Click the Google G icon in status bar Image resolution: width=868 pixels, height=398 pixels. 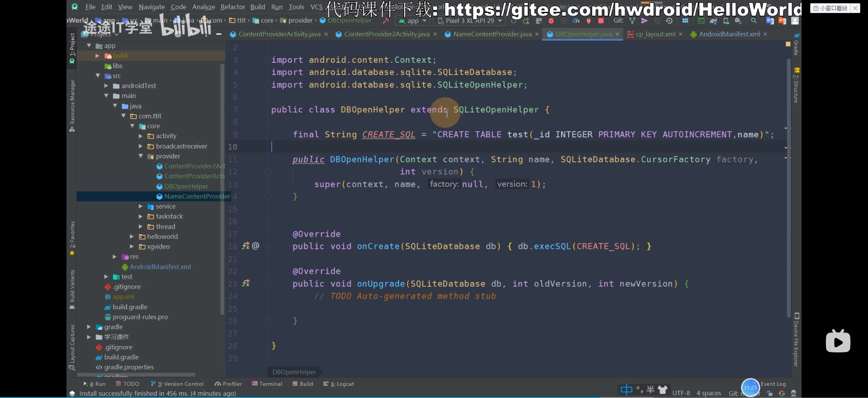782,393
